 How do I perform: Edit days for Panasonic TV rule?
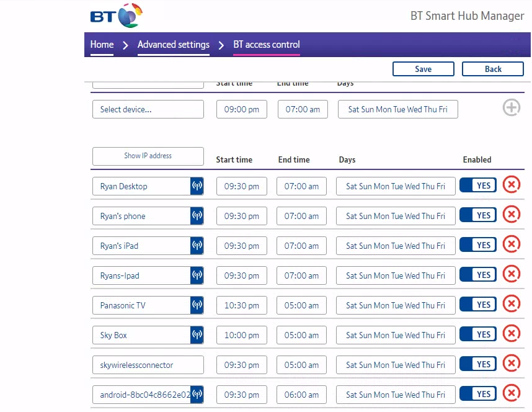tap(396, 305)
